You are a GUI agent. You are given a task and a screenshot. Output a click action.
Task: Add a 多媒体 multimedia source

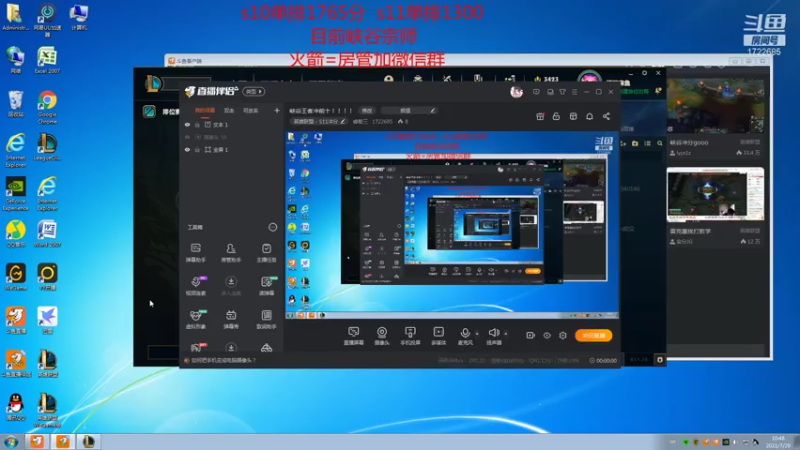(x=438, y=336)
